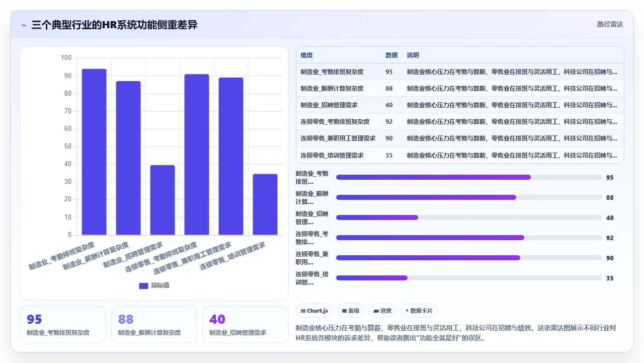Click the 路径雷达 label in the header
The image size is (644, 363).
tap(610, 24)
